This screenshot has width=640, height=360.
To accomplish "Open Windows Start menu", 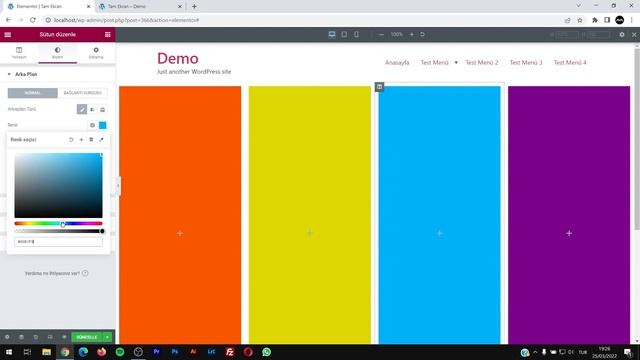I will coord(9,352).
